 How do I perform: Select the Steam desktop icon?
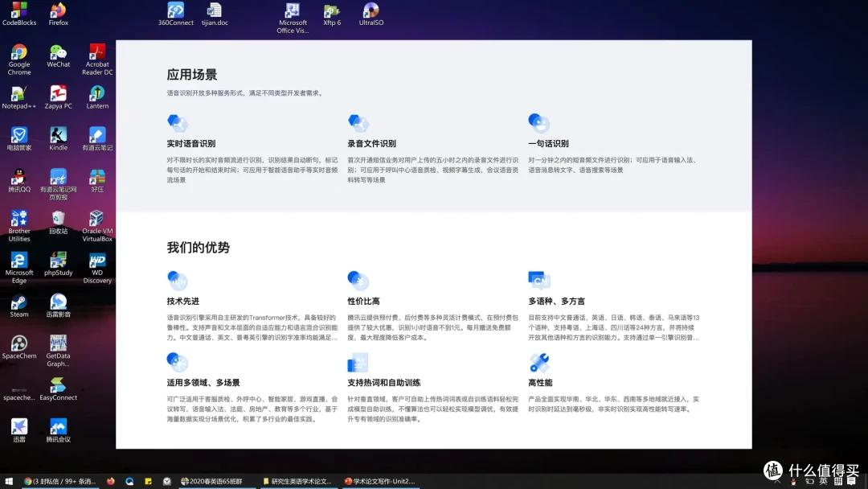(x=19, y=306)
